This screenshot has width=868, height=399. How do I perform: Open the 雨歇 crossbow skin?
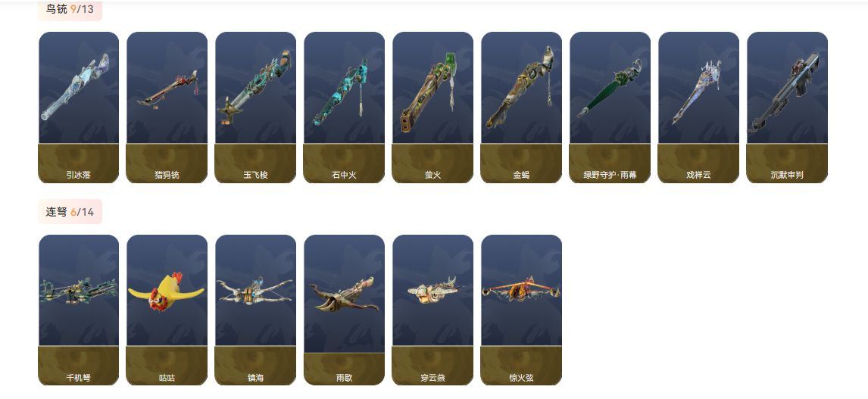pyautogui.click(x=345, y=310)
